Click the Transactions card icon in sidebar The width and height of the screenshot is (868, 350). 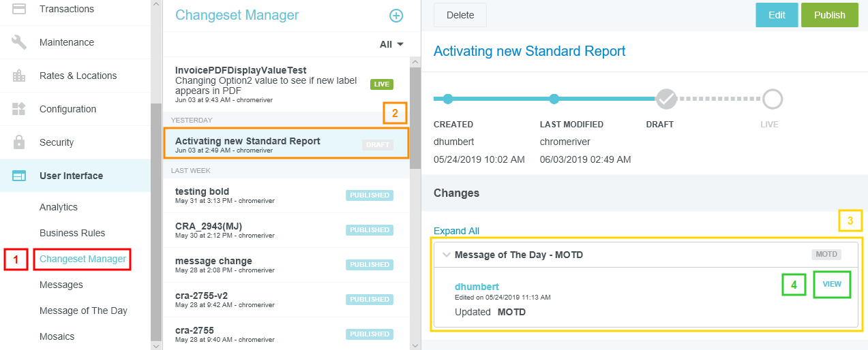pyautogui.click(x=19, y=9)
